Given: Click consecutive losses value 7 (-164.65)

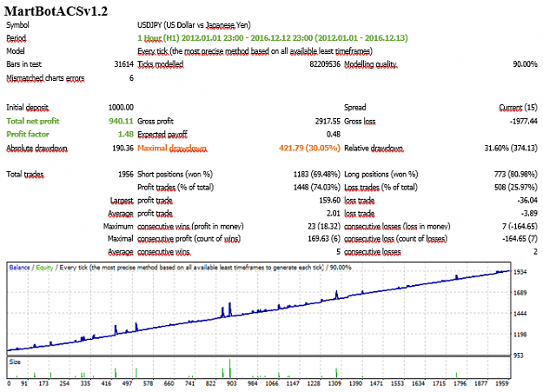Looking at the screenshot, I should pyautogui.click(x=520, y=226).
